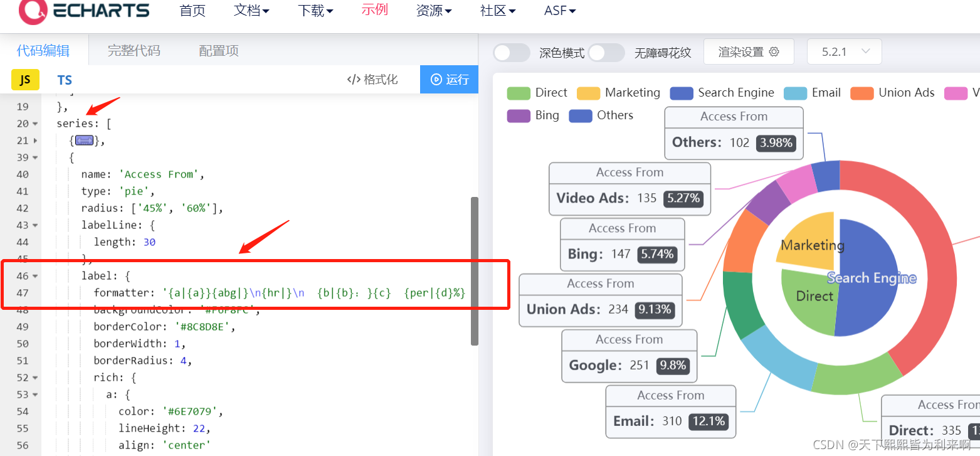Image resolution: width=980 pixels, height=456 pixels.
Task: Open the 文档 menu
Action: 250,11
